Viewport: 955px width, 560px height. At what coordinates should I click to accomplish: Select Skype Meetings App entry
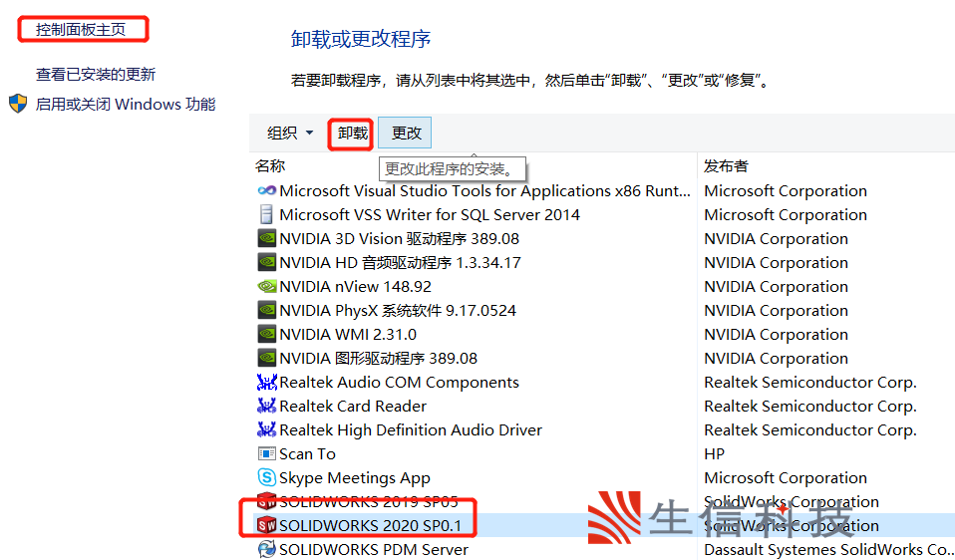(x=355, y=478)
